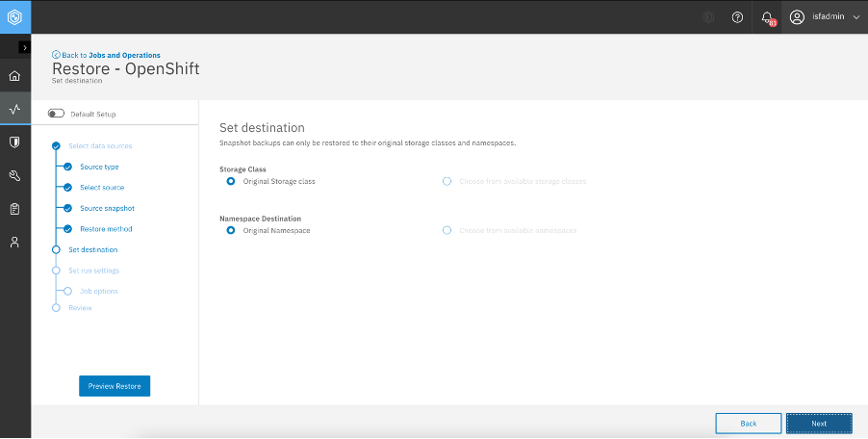Expand the sidebar navigation chevron
The width and height of the screenshot is (868, 439).
(x=25, y=47)
